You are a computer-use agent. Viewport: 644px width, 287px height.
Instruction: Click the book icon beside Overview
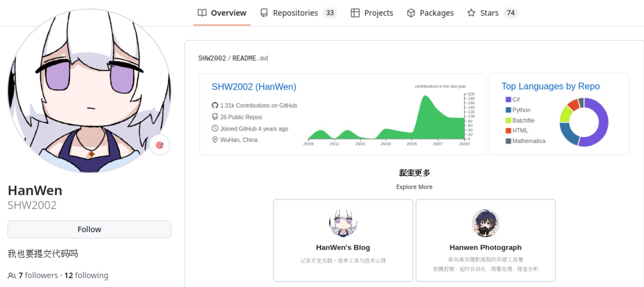(202, 13)
